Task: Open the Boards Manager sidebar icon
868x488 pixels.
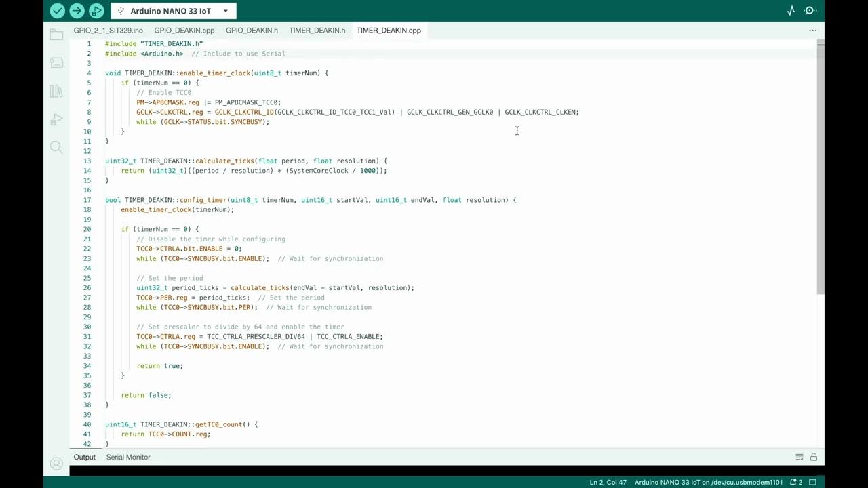Action: [56, 62]
